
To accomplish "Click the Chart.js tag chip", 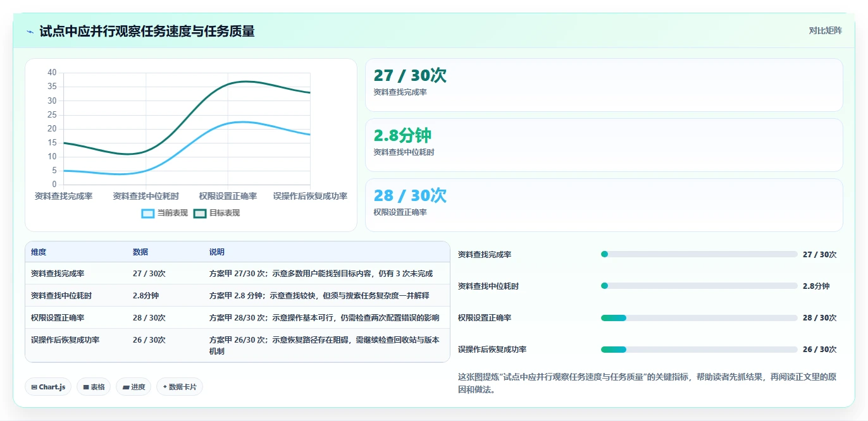I will coord(48,387).
